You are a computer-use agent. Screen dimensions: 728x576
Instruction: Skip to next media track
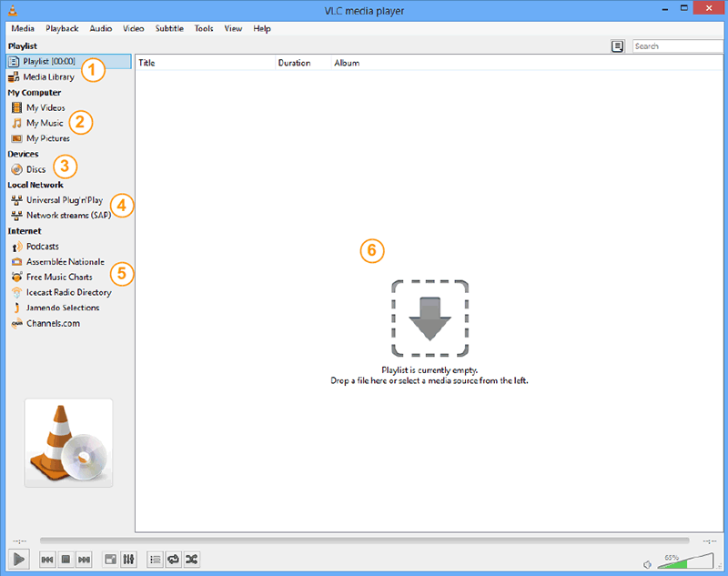point(84,560)
